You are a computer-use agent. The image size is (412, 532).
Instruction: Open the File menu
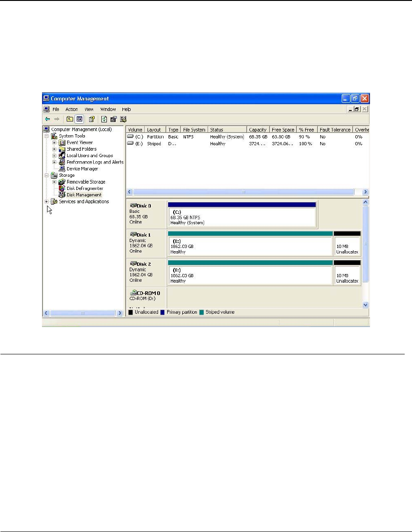pyautogui.click(x=56, y=109)
